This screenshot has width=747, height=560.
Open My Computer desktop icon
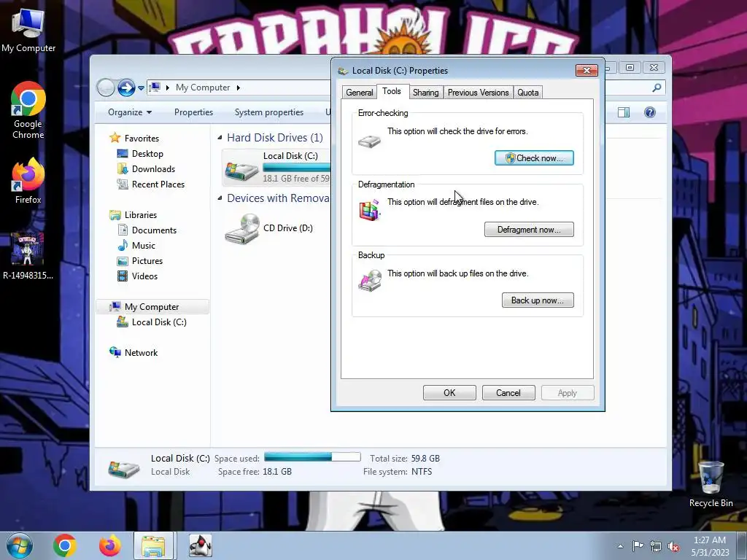(x=28, y=29)
